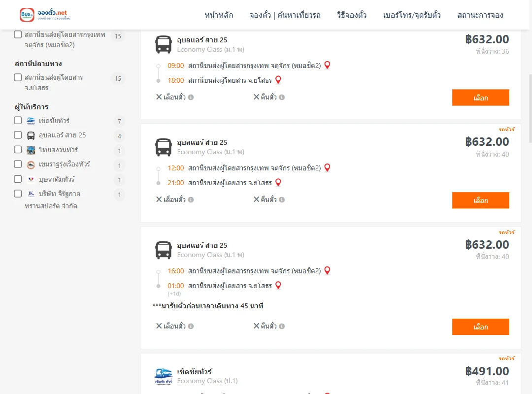Image resolution: width=532 pixels, height=394 pixels.
Task: Click the JK บริษัท จิรัฐกาล logo in the operator filter list
Action: [31, 194]
